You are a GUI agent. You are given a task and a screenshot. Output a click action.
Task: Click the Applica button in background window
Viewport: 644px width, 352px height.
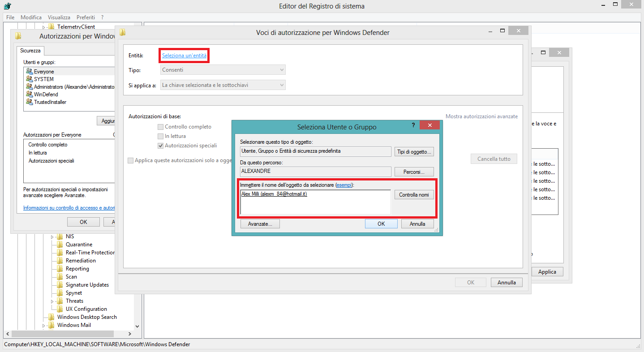pos(547,272)
